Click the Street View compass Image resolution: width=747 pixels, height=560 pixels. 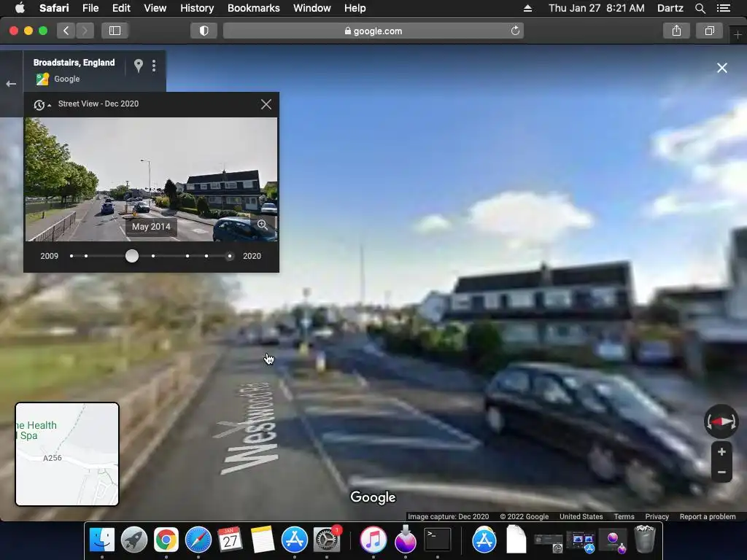pos(721,421)
